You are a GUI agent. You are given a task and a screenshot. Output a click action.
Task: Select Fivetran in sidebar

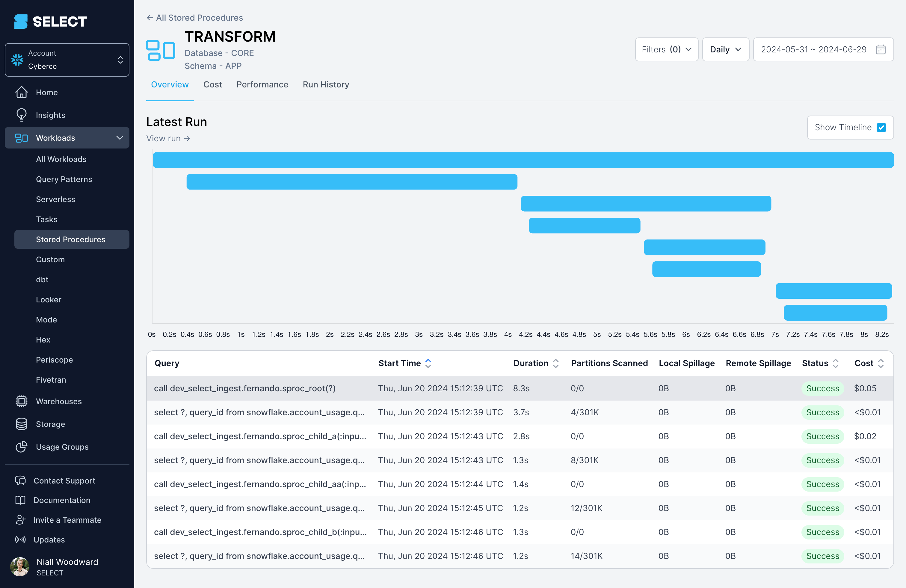[x=51, y=380]
